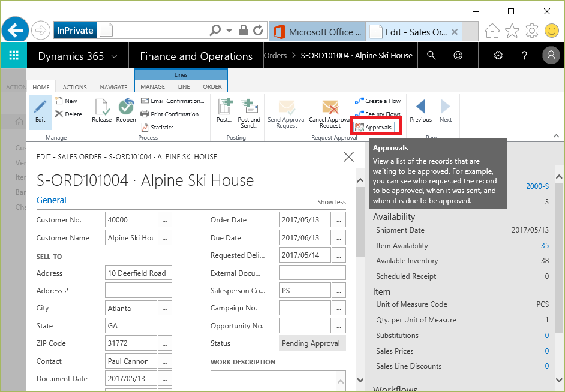Click Print Confirmation
The height and width of the screenshot is (392, 565).
point(172,114)
